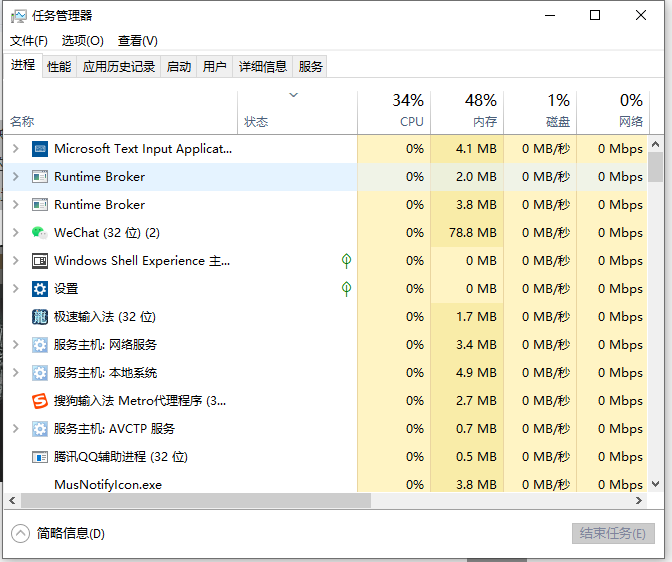Click the Microsoft Text Input Application icon
The height and width of the screenshot is (562, 672).
pyautogui.click(x=40, y=149)
